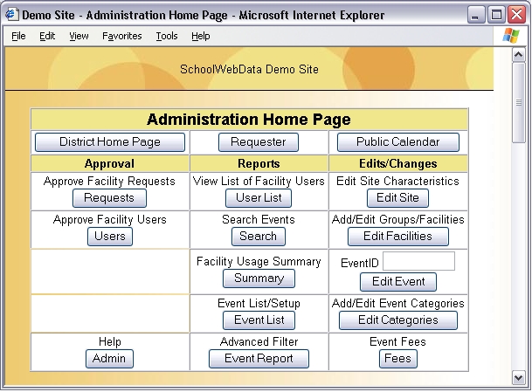Click the 'Add/Edit Groups/Facilities' label

tap(398, 220)
